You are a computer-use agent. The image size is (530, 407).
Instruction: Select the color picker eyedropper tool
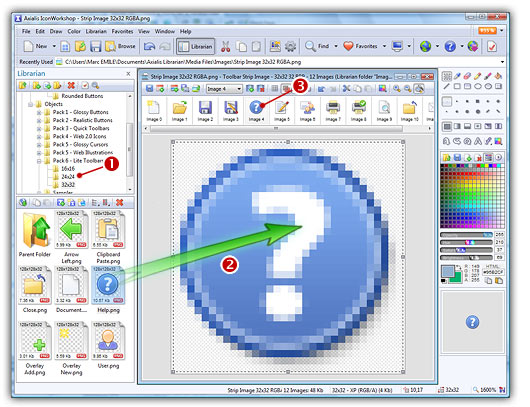[x=457, y=76]
